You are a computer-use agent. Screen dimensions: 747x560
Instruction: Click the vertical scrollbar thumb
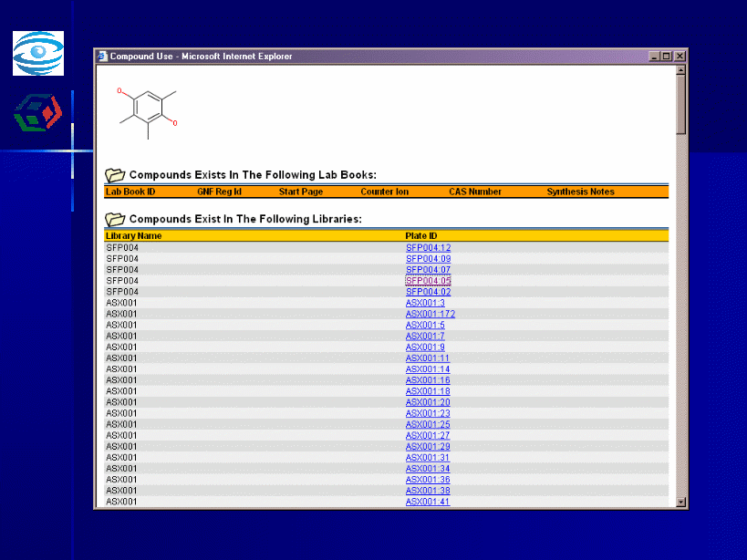[x=680, y=105]
